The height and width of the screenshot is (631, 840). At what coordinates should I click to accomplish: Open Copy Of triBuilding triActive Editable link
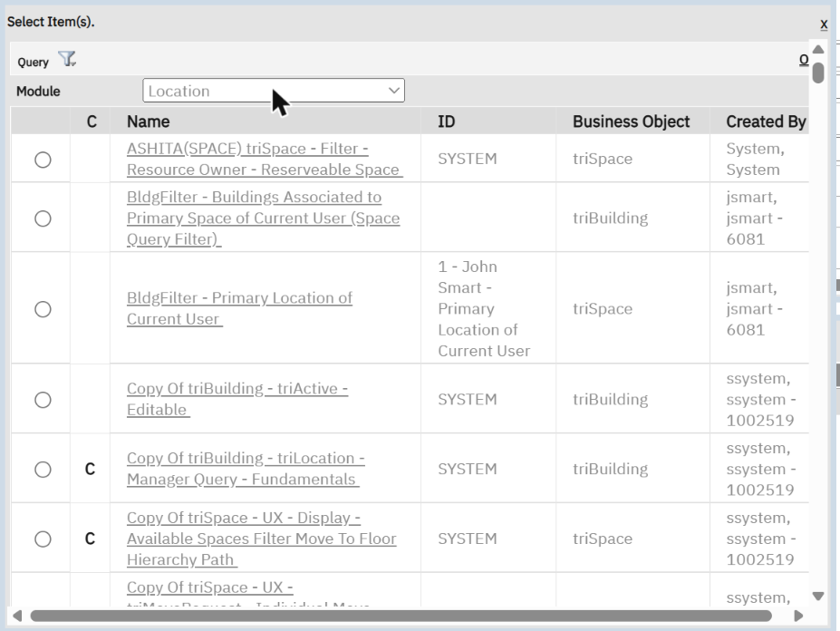[x=237, y=399]
